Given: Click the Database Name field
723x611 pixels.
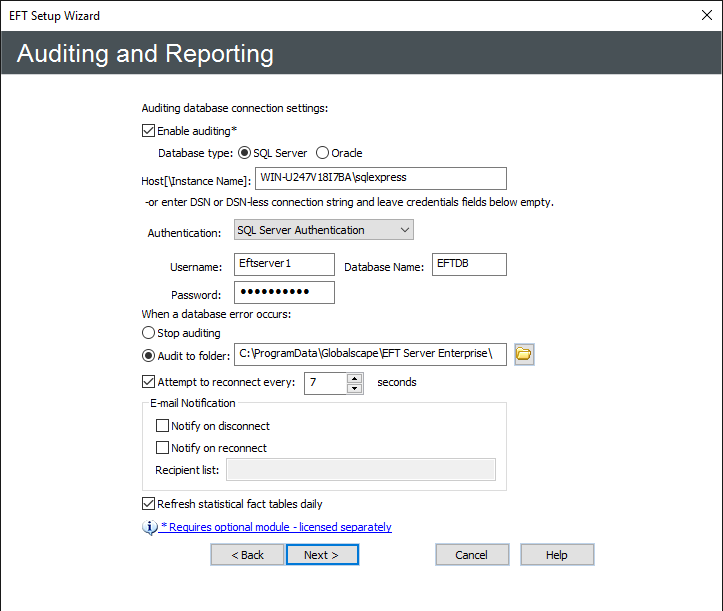Looking at the screenshot, I should (469, 264).
